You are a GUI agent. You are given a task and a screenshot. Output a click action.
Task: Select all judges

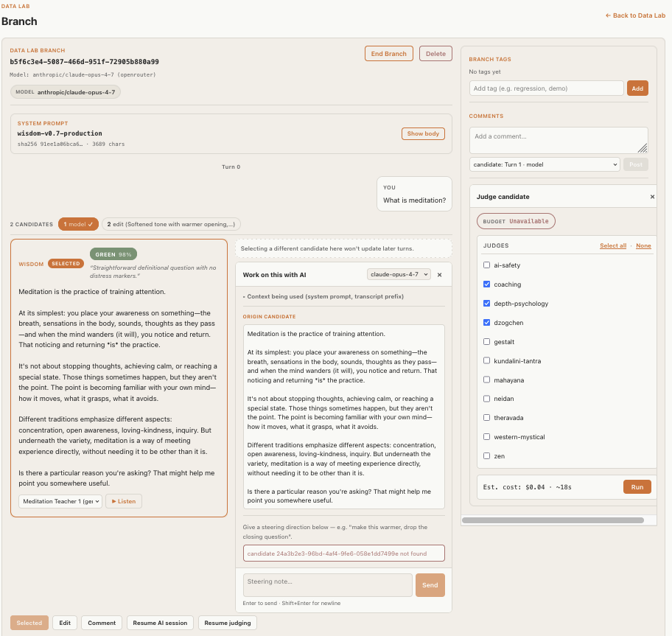(613, 245)
